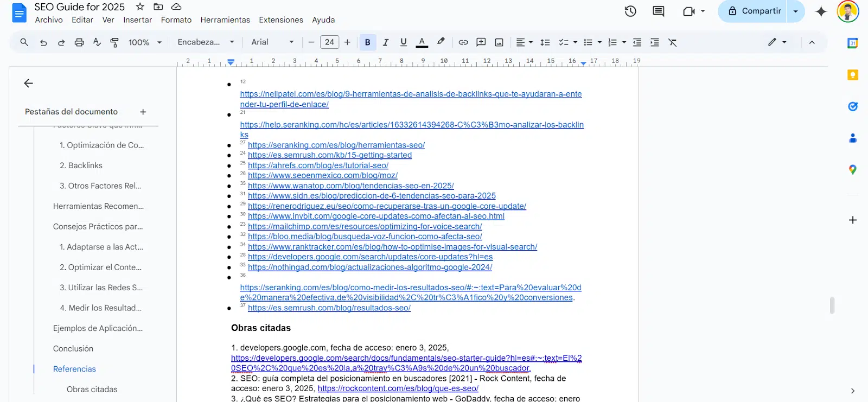Print the document
Viewport: 868px width, 402px height.
(x=79, y=42)
